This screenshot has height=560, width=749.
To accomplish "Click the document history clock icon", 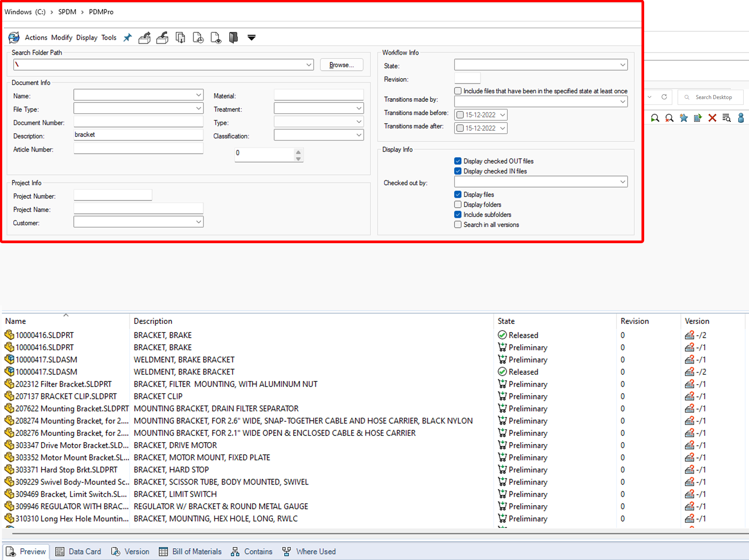I will pyautogui.click(x=198, y=37).
